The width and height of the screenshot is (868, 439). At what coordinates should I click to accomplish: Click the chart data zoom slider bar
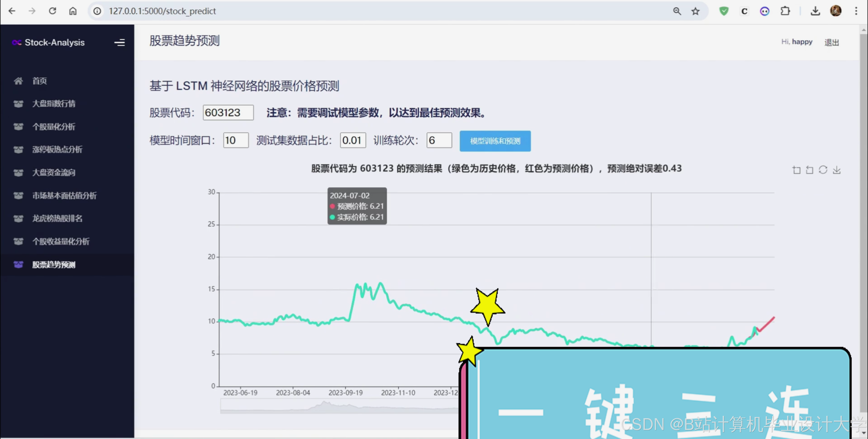(x=337, y=406)
